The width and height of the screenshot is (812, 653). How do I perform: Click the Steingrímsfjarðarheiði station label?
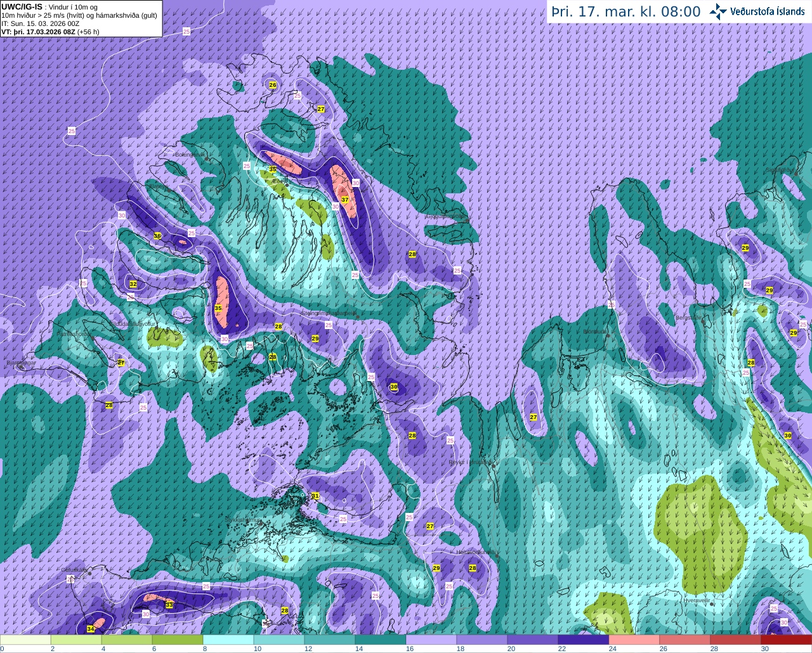pyautogui.click(x=328, y=313)
